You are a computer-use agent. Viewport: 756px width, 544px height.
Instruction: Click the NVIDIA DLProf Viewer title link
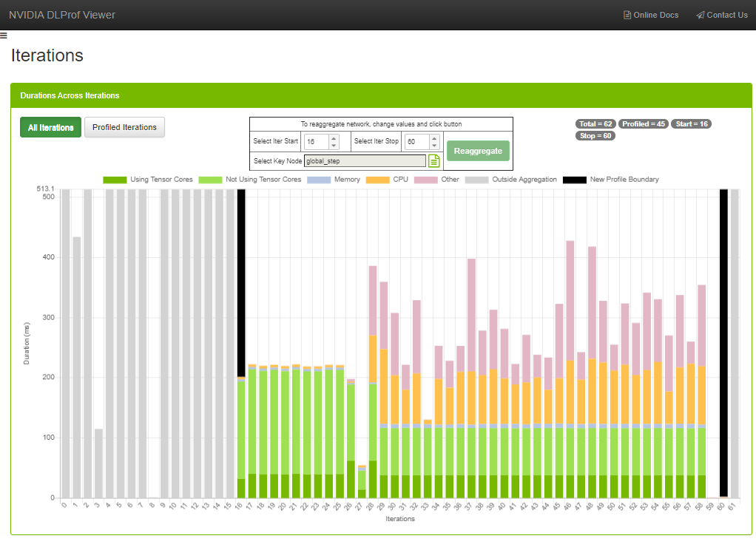coord(62,15)
